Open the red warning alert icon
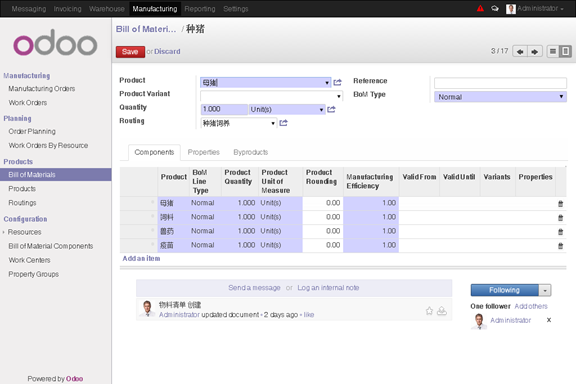The width and height of the screenshot is (576, 384). coord(480,8)
